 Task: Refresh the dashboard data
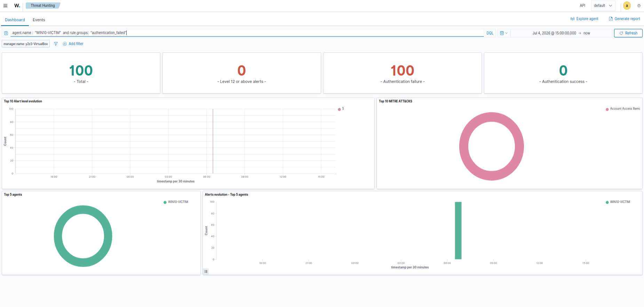tap(628, 33)
